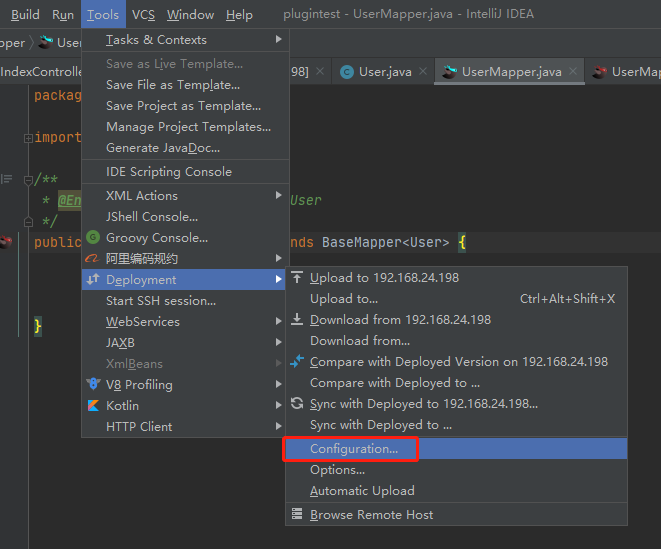Click the structure lines icon in gutter
The height and width of the screenshot is (549, 661).
pyautogui.click(x=6, y=179)
